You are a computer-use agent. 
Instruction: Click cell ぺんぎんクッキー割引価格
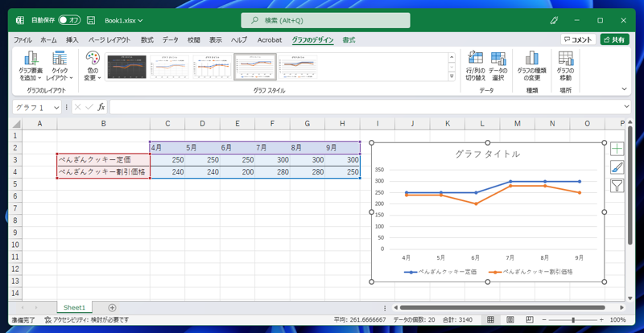coord(104,171)
